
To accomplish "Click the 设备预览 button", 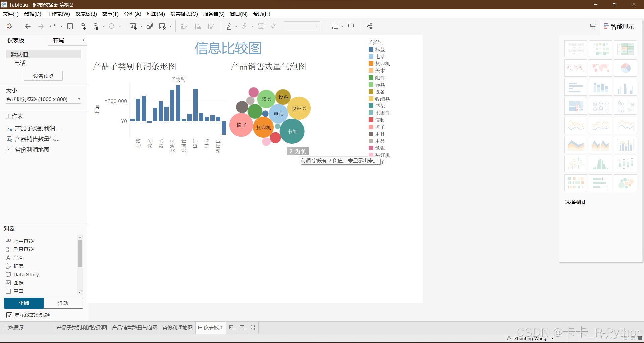I will (43, 76).
